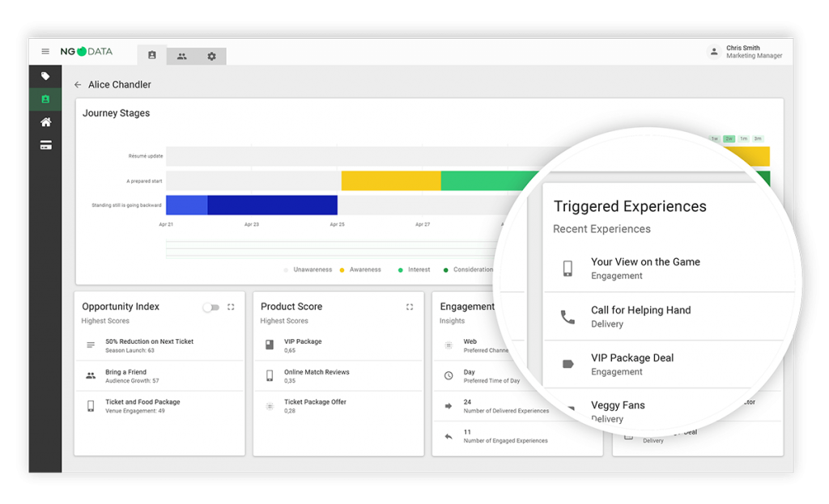Toggle the Awareness legend entry

click(360, 270)
